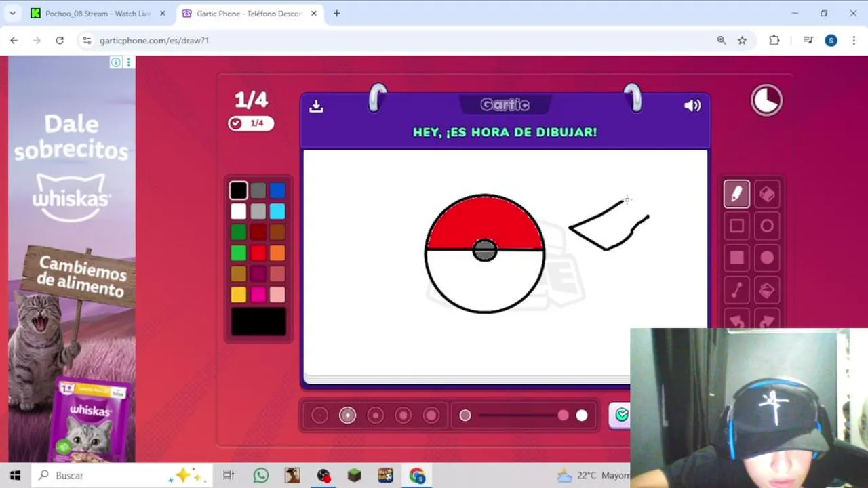Image resolution: width=868 pixels, height=488 pixels.
Task: View site information icon in address bar
Action: [x=87, y=41]
